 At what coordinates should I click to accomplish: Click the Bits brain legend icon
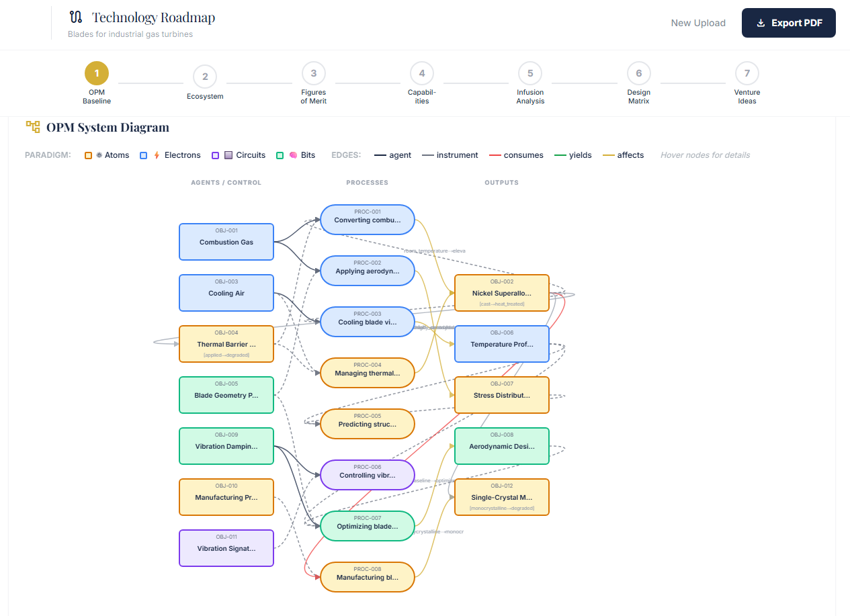(x=293, y=155)
